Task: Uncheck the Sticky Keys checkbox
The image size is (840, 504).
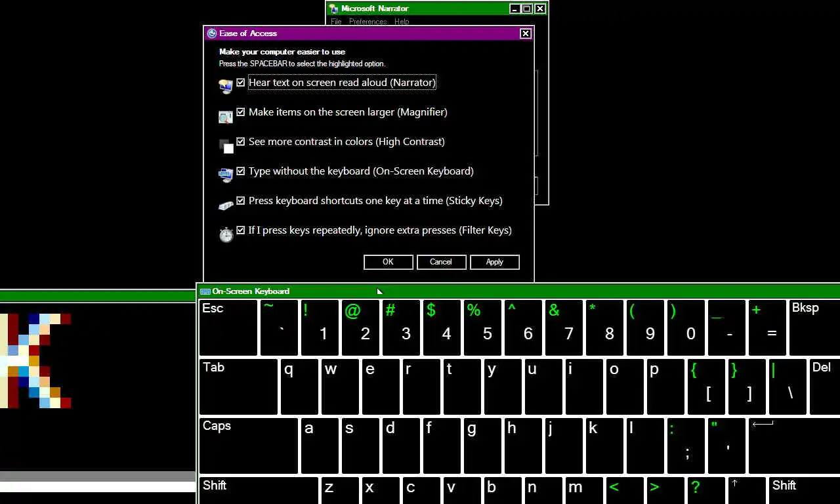Action: (241, 201)
